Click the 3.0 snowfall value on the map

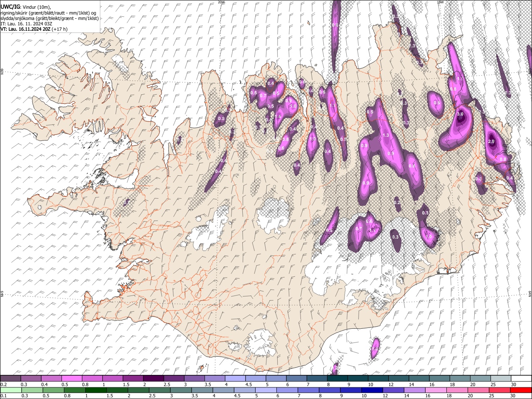pos(460,114)
